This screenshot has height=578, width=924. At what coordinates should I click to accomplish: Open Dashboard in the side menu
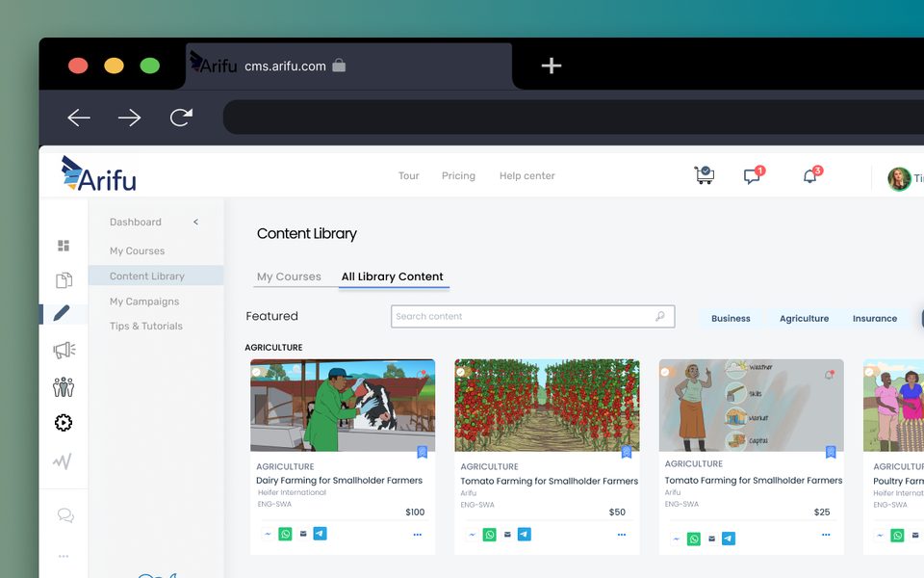136,222
